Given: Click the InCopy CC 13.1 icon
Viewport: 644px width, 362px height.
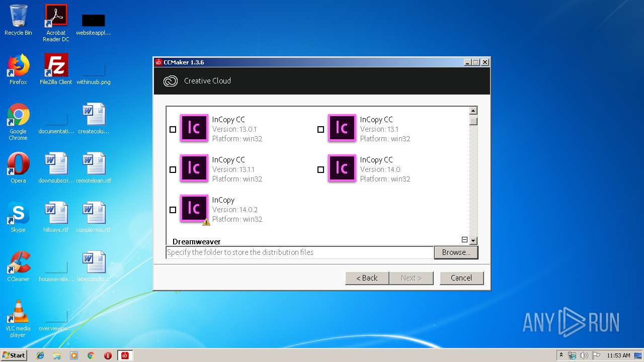Looking at the screenshot, I should pos(342,128).
